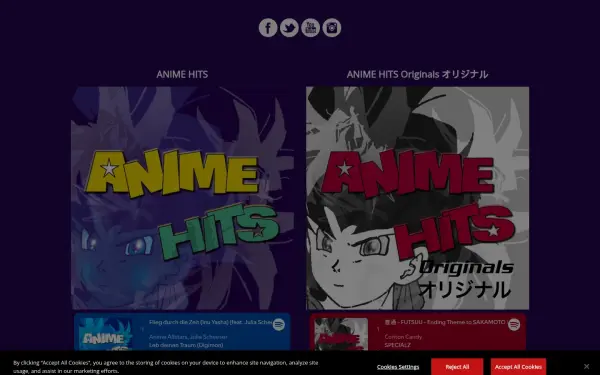Open the Twitter bird icon
Image resolution: width=600 pixels, height=375 pixels.
289,28
